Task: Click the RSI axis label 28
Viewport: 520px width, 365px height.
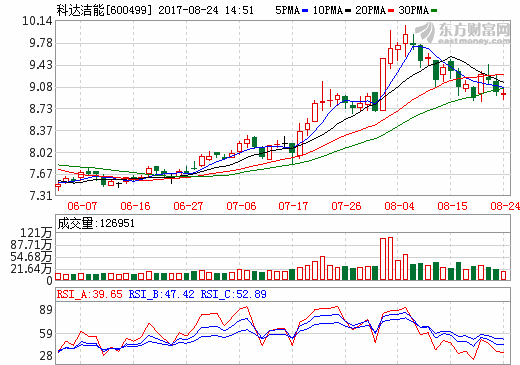Action: 46,356
